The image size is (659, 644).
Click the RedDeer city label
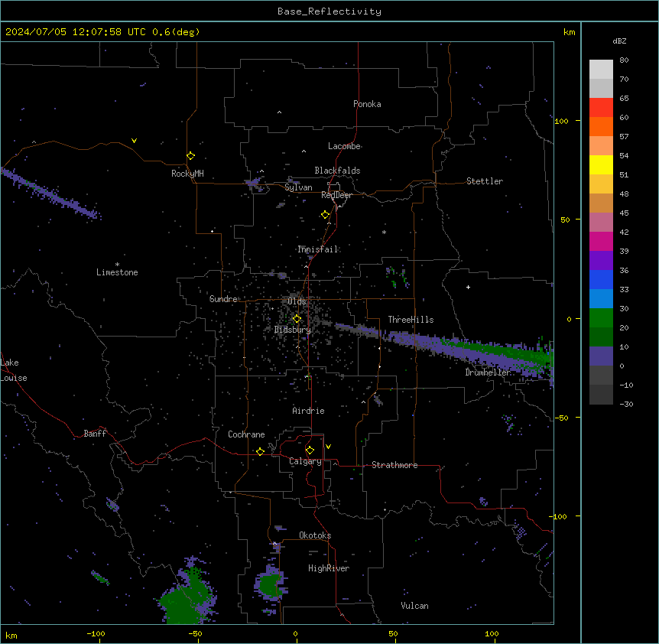336,195
